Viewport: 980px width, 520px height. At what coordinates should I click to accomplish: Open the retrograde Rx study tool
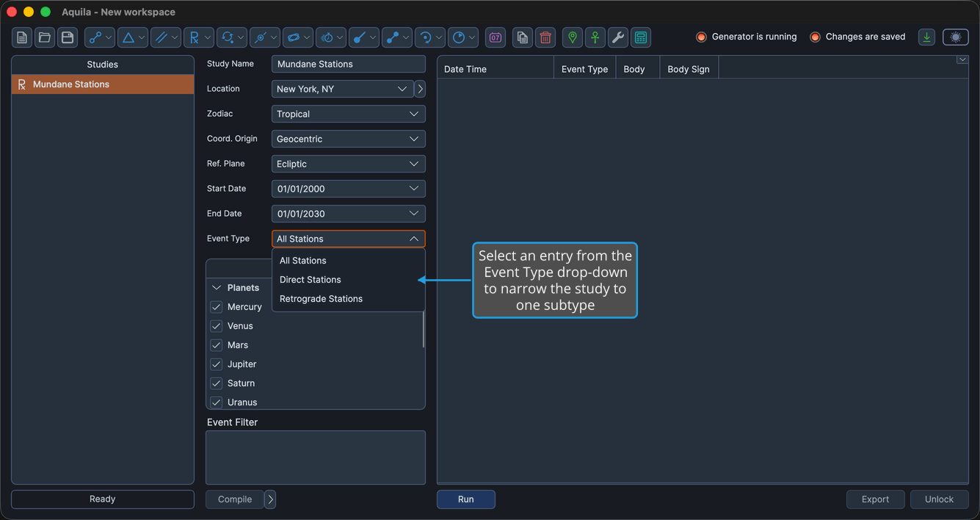coord(199,37)
